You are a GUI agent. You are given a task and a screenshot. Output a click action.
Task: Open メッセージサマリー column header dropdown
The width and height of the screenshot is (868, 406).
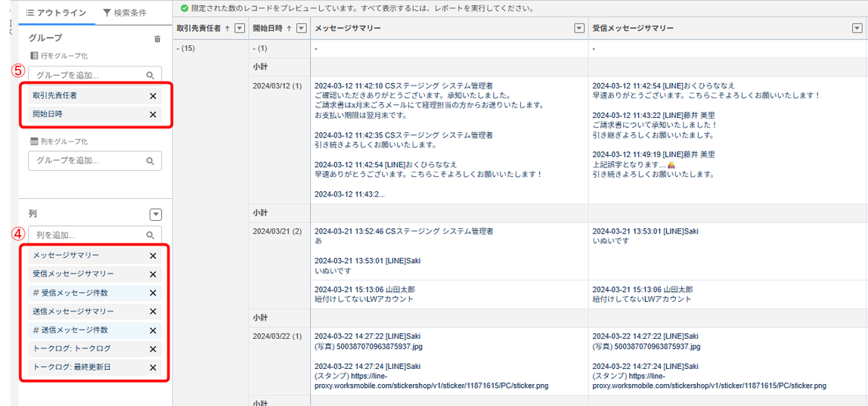tap(580, 28)
